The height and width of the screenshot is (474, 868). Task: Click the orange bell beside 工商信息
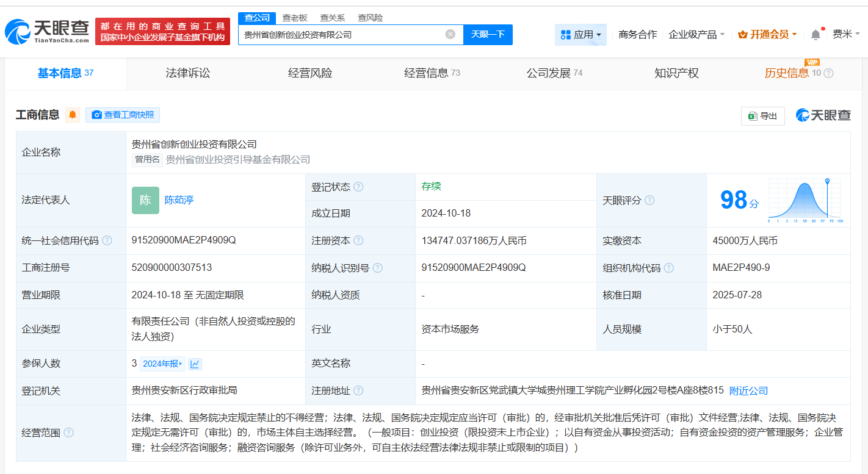(x=73, y=115)
